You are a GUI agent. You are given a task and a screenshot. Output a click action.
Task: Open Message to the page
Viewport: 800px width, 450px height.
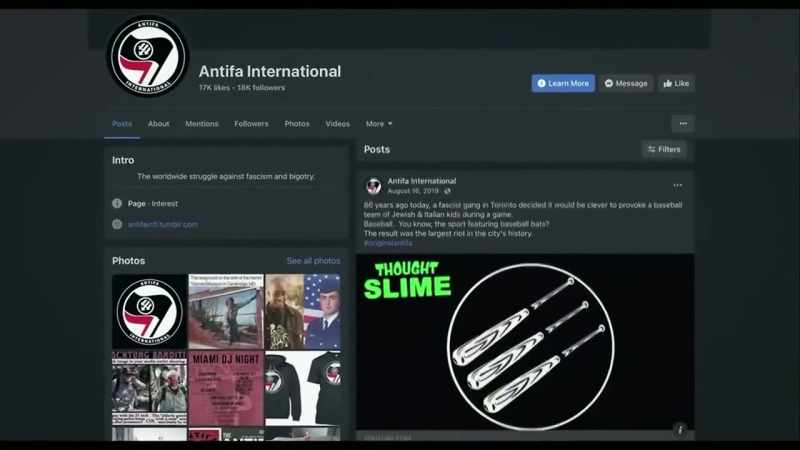(626, 83)
